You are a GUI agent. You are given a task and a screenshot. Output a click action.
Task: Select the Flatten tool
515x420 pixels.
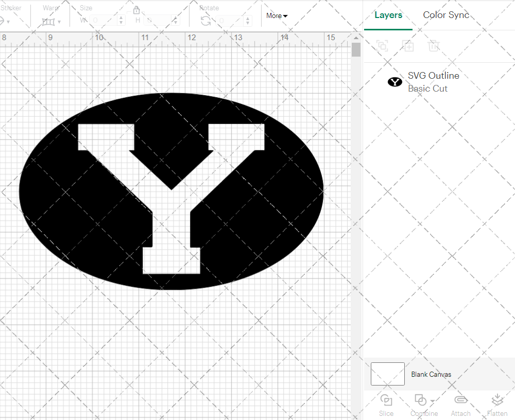click(497, 404)
